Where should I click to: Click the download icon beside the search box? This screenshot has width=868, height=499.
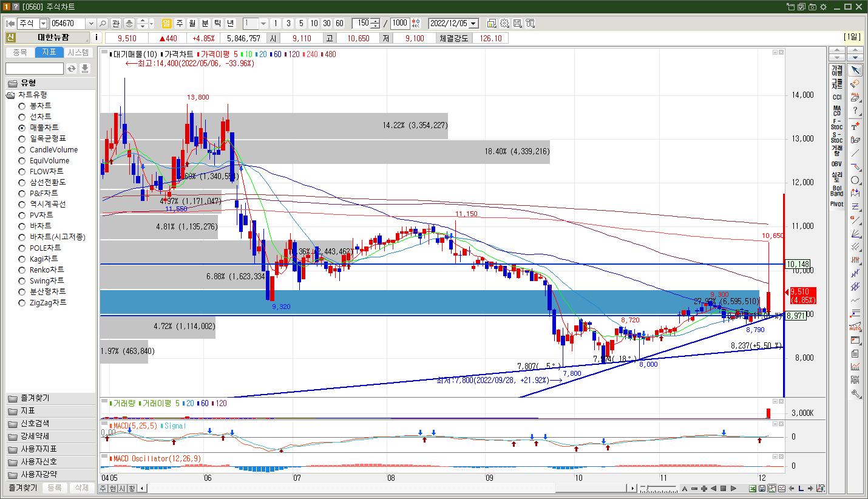[85, 69]
